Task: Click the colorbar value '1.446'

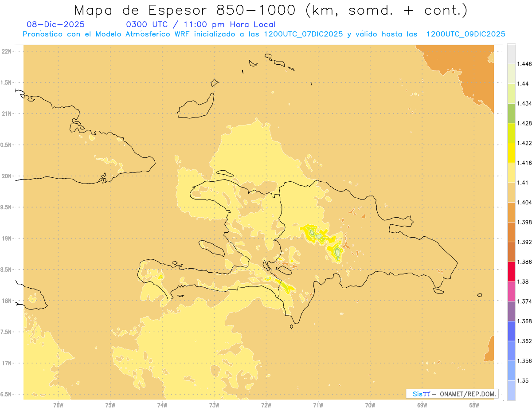Action: click(x=524, y=64)
